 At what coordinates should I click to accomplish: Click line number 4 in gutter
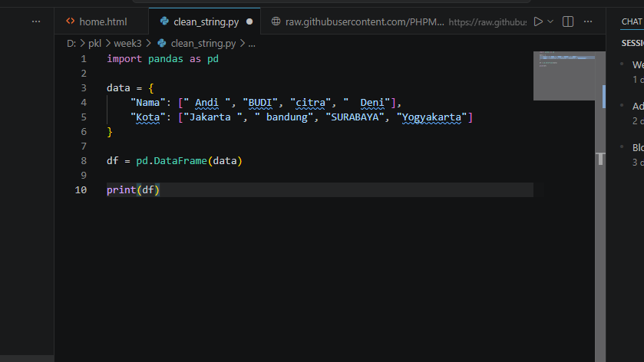84,103
